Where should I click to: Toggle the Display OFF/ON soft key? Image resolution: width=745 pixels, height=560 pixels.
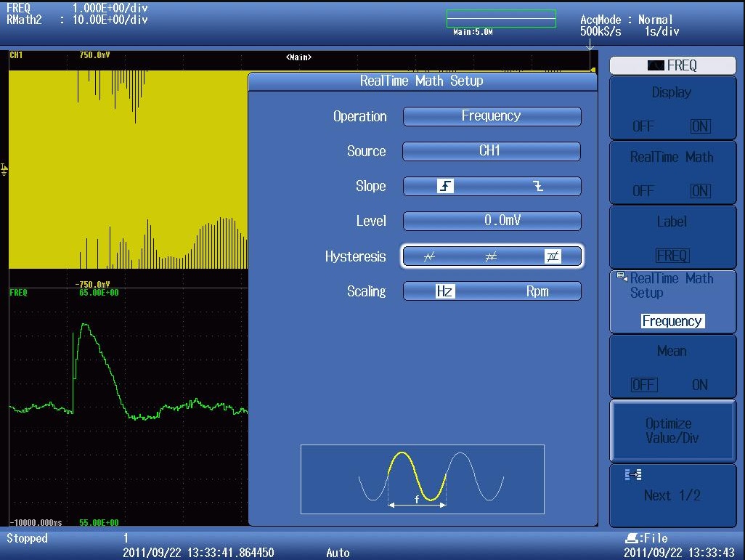(x=672, y=108)
